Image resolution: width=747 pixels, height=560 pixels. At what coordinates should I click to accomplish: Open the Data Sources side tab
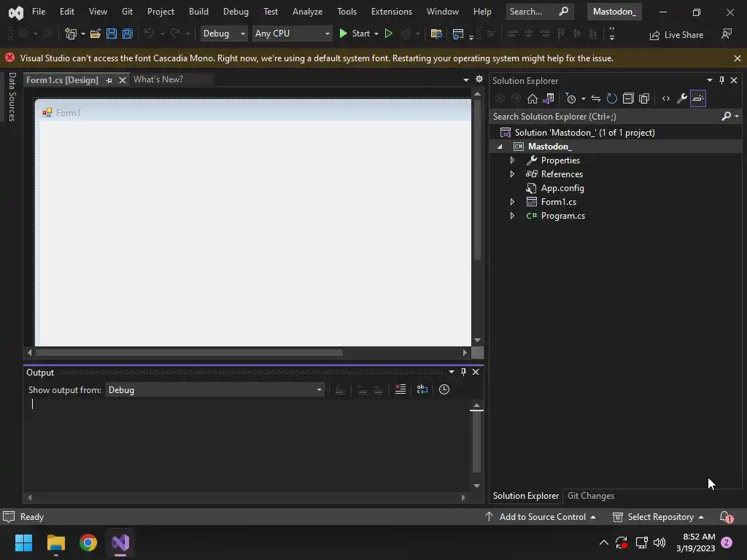click(x=12, y=97)
